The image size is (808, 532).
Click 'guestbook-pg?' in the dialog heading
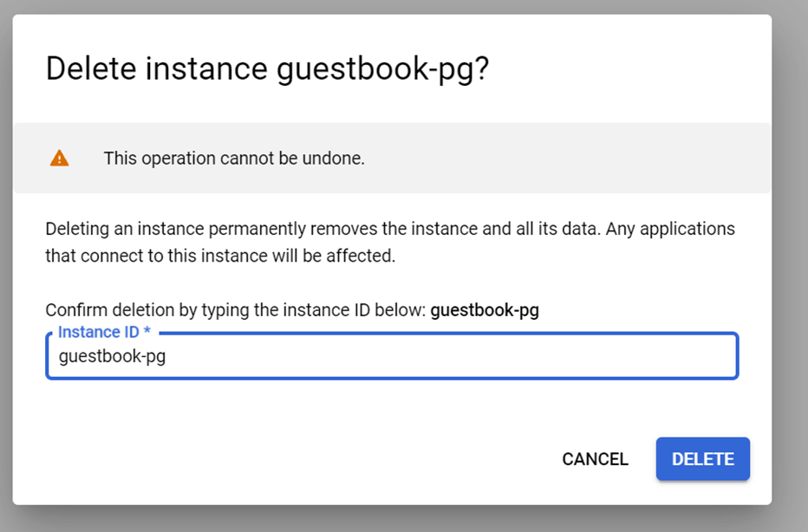(383, 68)
